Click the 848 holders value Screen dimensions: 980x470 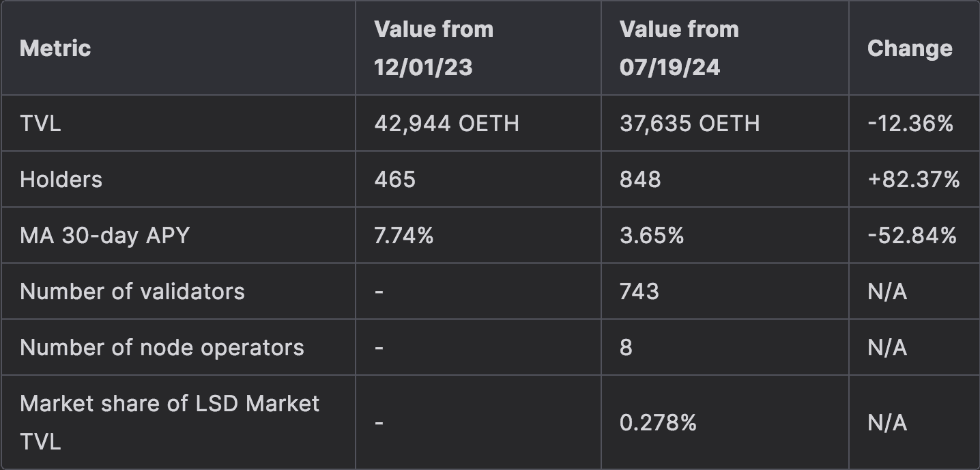click(x=640, y=180)
